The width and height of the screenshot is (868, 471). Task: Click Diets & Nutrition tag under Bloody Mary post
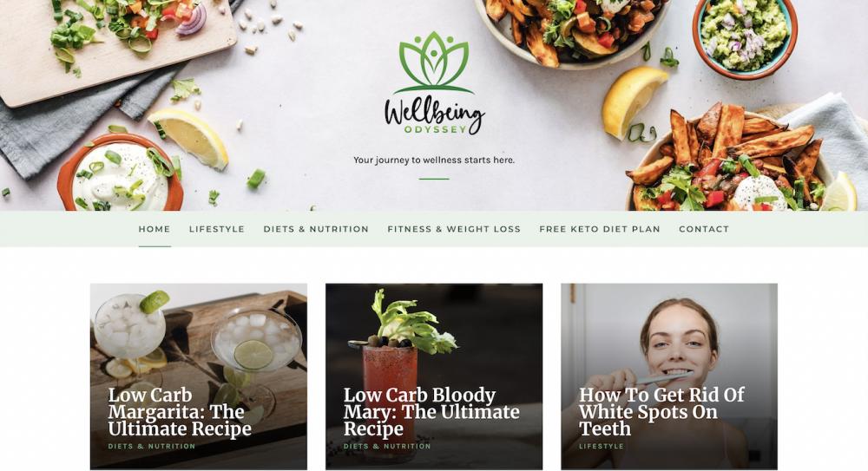[387, 446]
